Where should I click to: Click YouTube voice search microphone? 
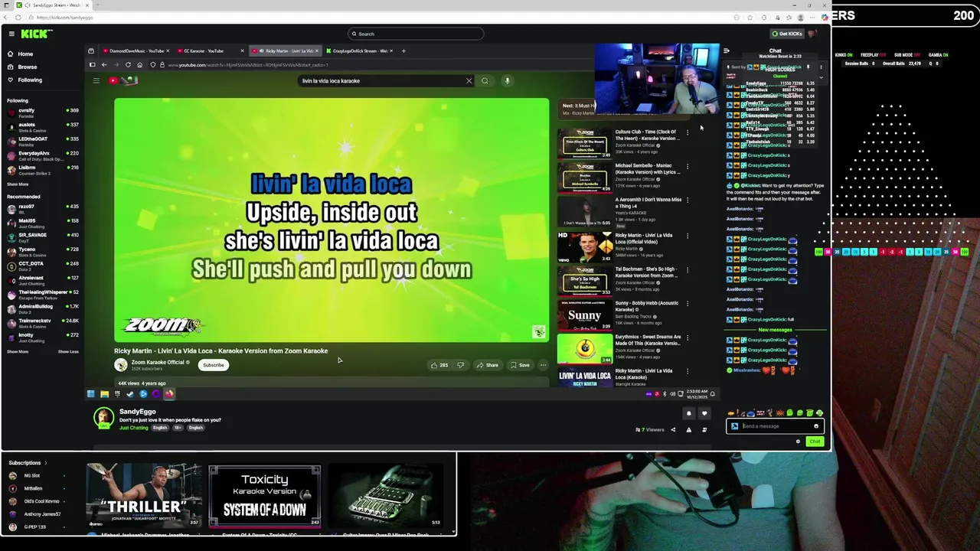(x=507, y=80)
